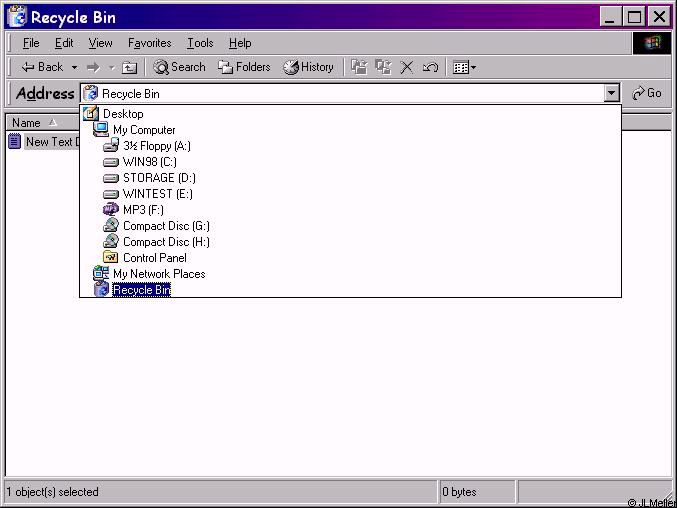
Task: Open the Views dropdown button
Action: click(464, 67)
